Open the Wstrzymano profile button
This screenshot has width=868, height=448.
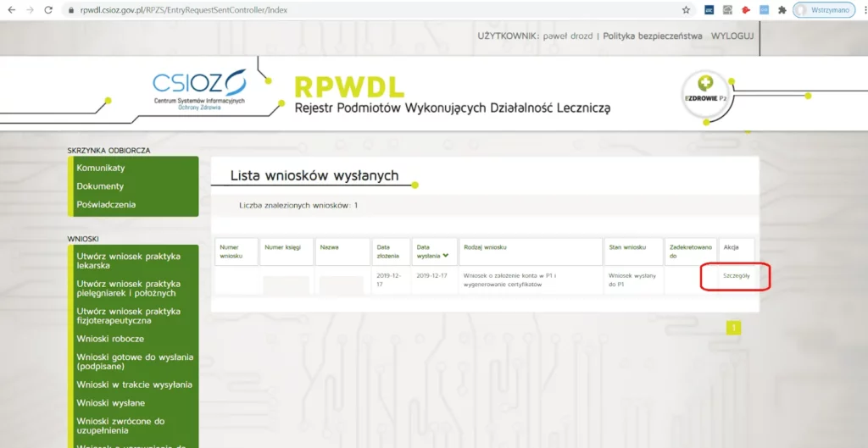pos(823,10)
